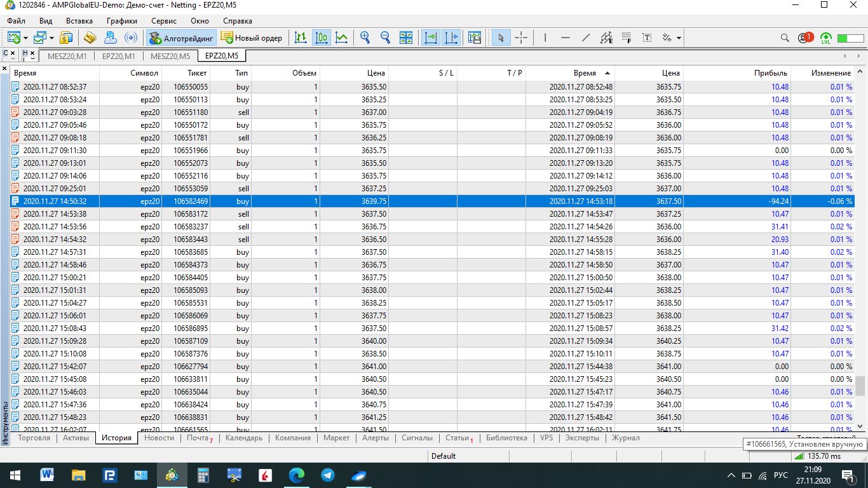Switch chart to bar chart mode

301,37
